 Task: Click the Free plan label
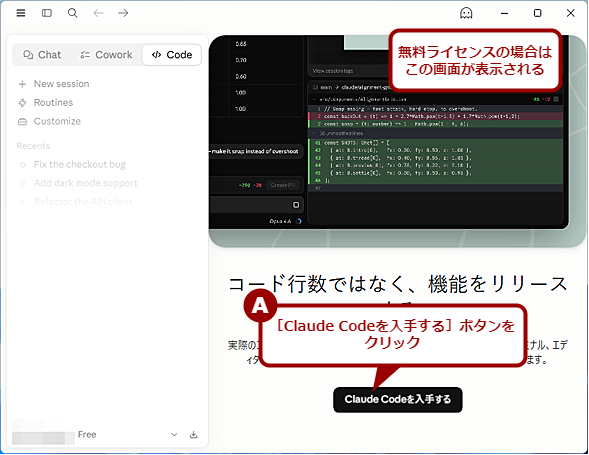[x=87, y=434]
